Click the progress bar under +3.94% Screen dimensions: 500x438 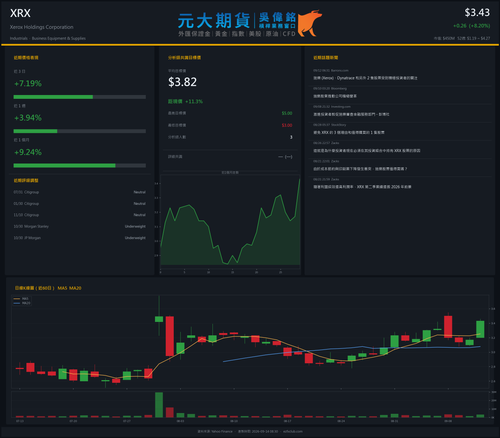(x=80, y=131)
